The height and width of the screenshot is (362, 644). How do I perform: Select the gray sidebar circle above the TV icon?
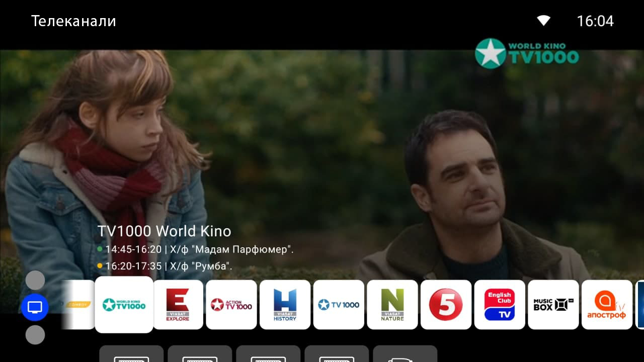[x=35, y=280]
